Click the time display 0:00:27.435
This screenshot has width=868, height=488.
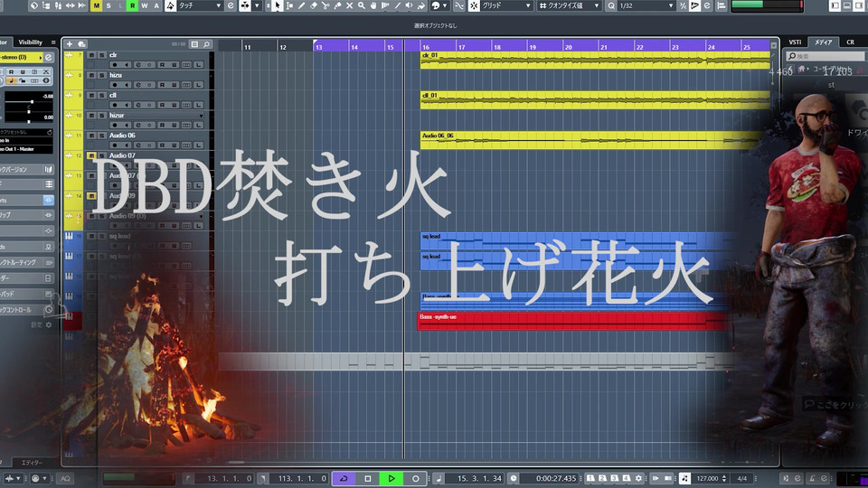coord(556,478)
